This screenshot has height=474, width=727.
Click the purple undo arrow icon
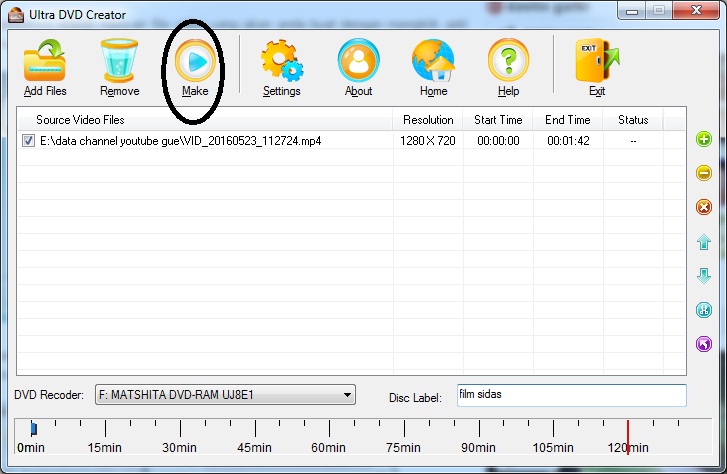tap(704, 344)
